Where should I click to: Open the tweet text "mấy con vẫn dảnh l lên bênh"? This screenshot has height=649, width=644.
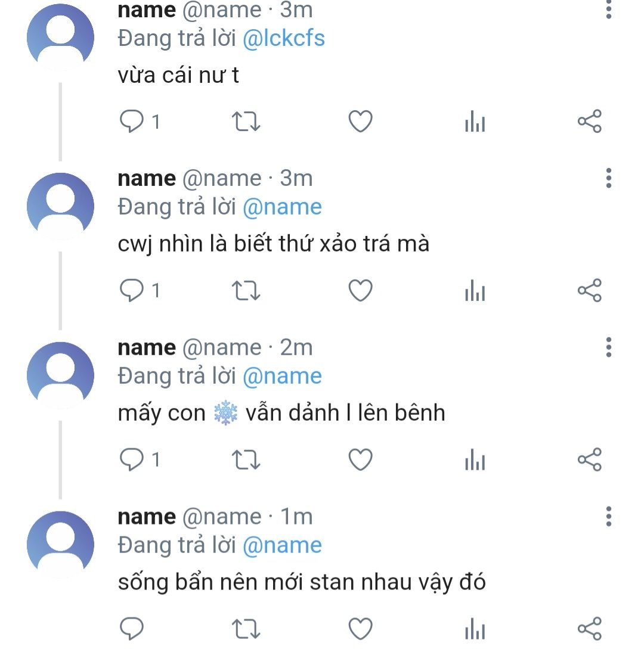[281, 414]
